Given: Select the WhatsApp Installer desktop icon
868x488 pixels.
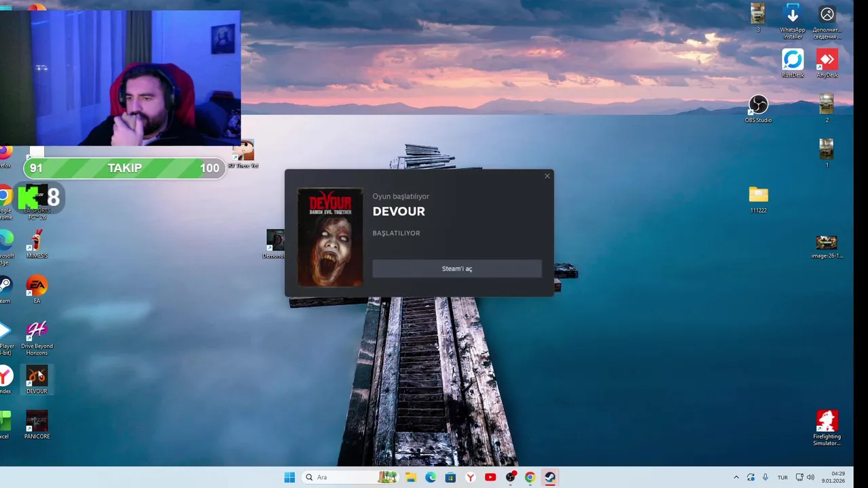Looking at the screenshot, I should [793, 22].
